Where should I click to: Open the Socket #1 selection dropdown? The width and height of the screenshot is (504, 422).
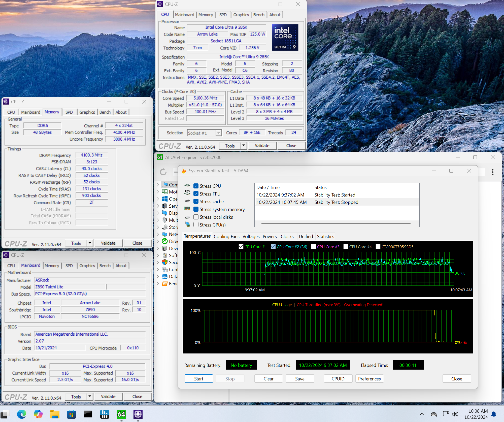(x=218, y=133)
